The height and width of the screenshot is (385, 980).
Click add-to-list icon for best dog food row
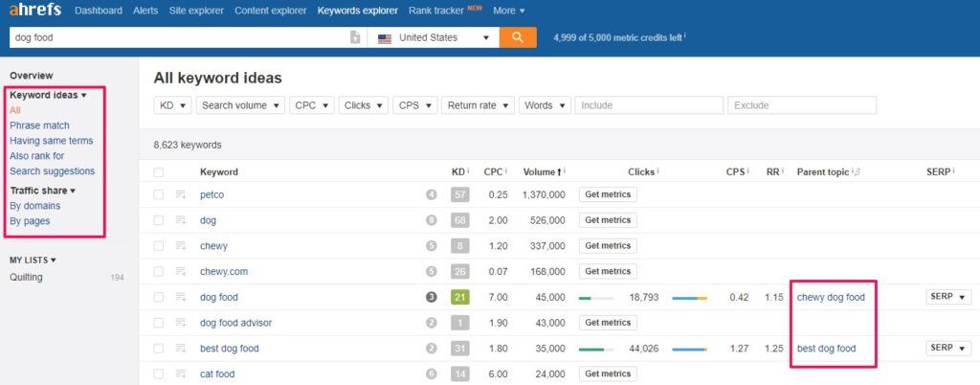pyautogui.click(x=181, y=349)
